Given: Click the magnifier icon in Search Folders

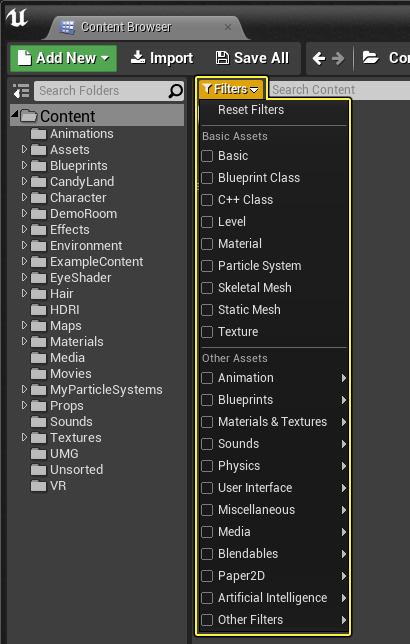Looking at the screenshot, I should 175,91.
